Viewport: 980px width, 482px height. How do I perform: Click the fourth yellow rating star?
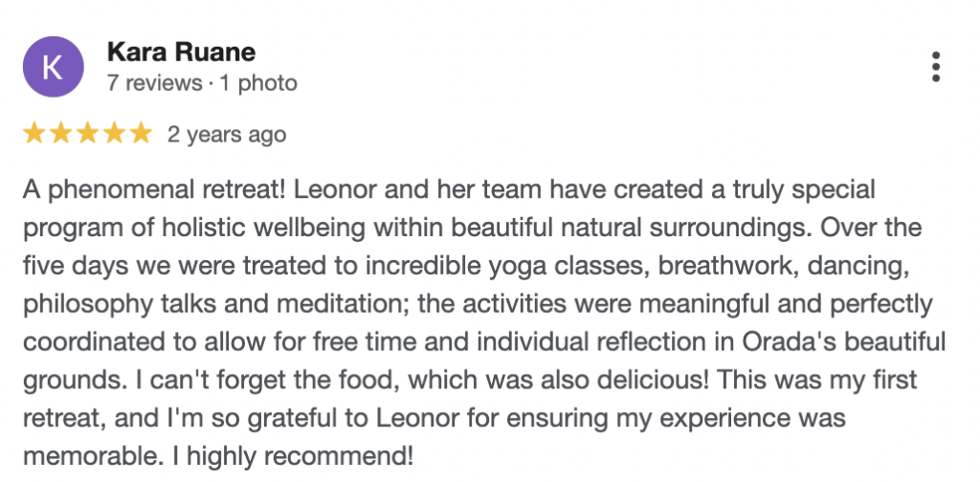coord(115,134)
